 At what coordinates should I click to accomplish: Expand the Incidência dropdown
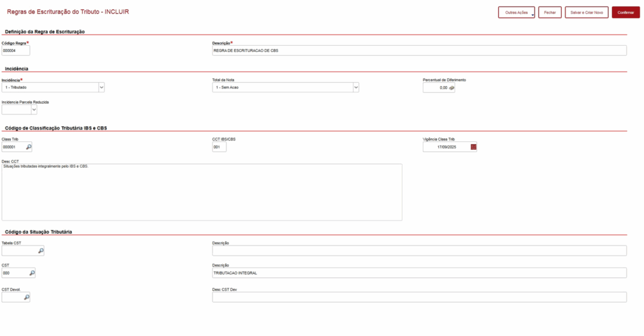(101, 87)
